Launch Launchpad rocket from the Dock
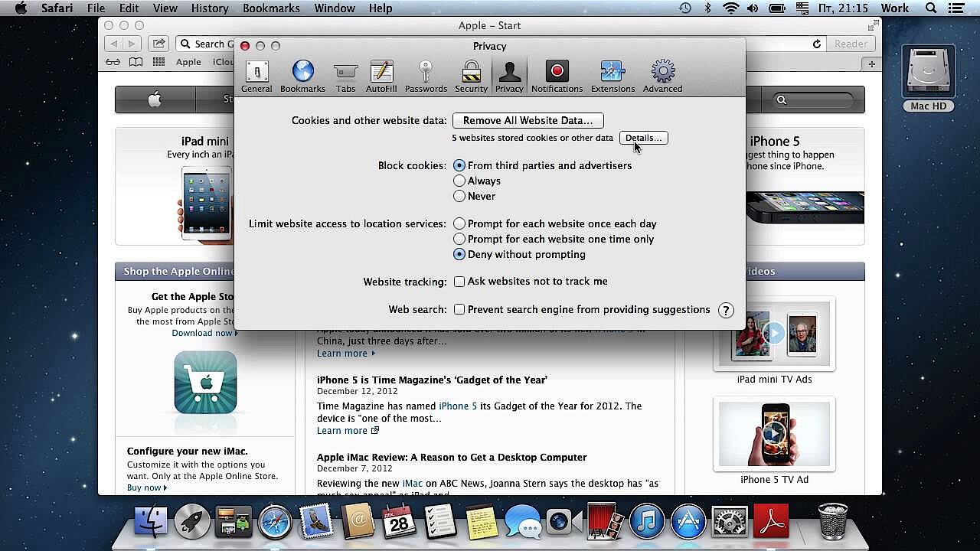Viewport: 980px width, 551px height. pos(192,522)
